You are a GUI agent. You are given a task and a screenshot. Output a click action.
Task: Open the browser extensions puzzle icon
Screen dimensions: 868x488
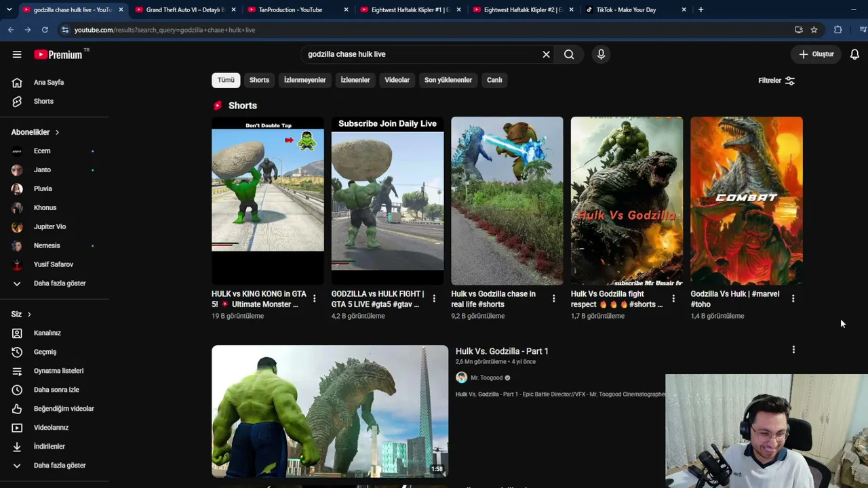coord(838,30)
